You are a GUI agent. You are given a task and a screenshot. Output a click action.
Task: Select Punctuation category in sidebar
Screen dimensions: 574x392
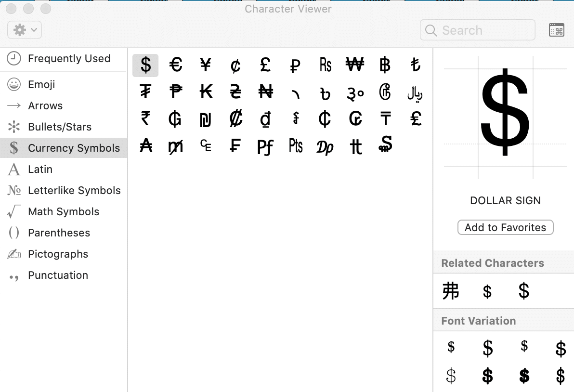58,275
